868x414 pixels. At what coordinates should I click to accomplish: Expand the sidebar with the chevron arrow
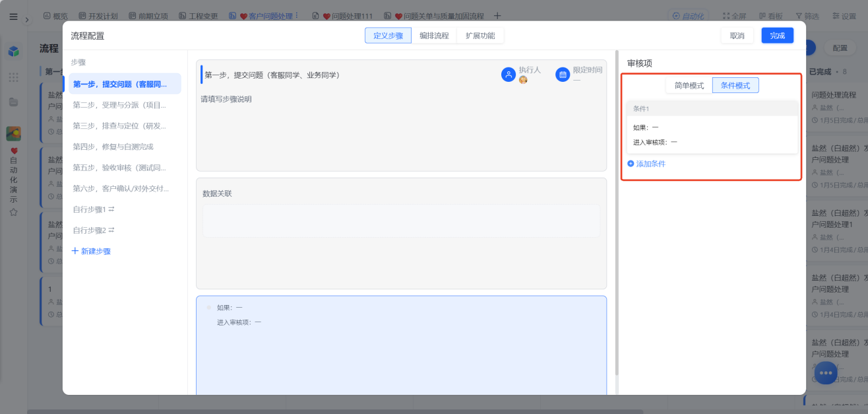click(x=27, y=20)
